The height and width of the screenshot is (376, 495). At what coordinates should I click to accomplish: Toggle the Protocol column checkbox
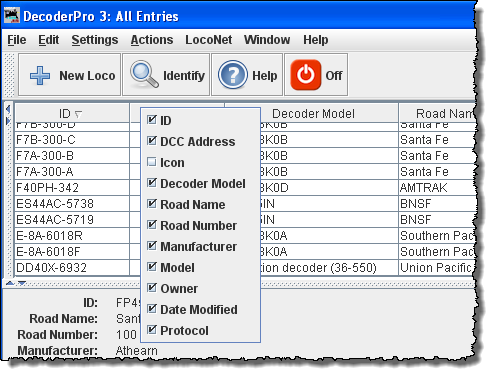(152, 330)
